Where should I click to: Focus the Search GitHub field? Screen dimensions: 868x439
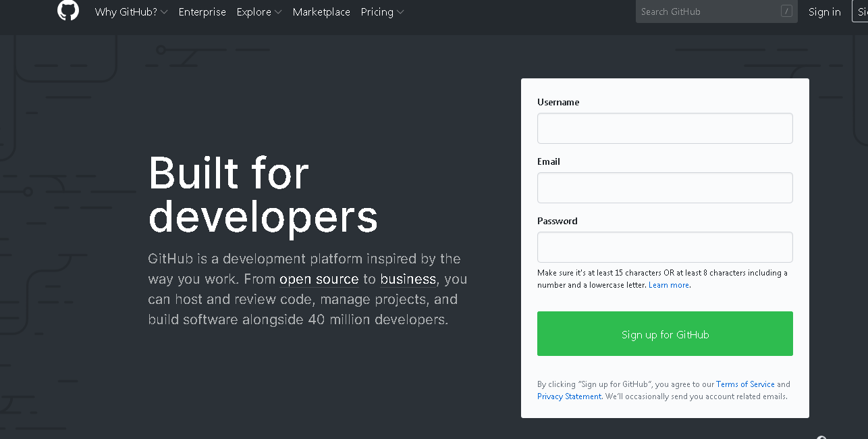click(x=716, y=11)
